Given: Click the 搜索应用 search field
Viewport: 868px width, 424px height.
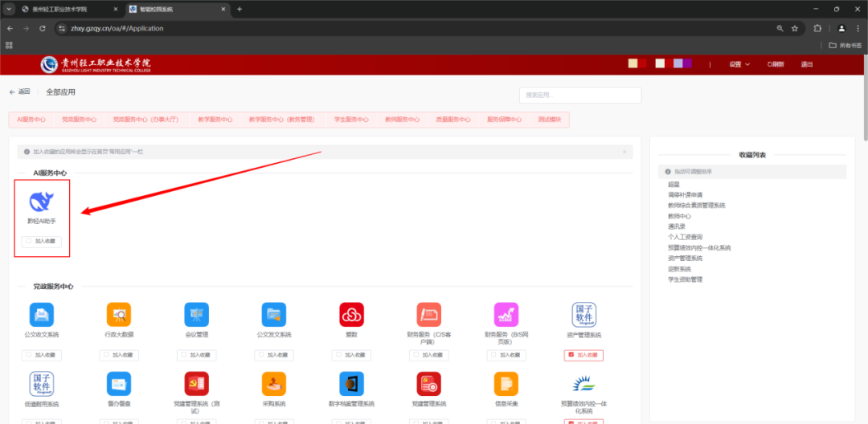Looking at the screenshot, I should pos(580,95).
